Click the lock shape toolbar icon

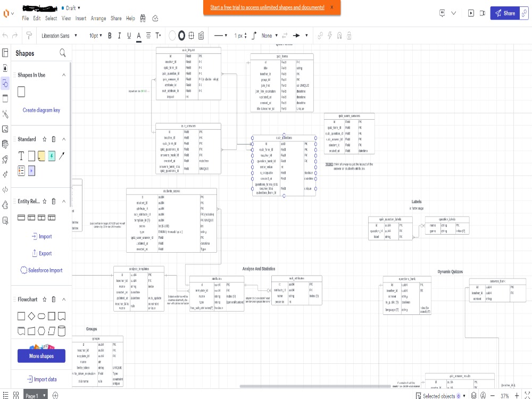349,35
